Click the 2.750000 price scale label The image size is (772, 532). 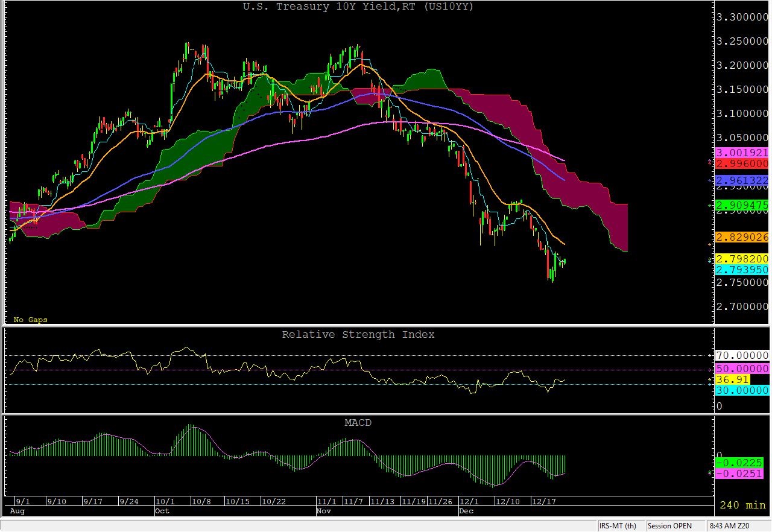tap(742, 282)
